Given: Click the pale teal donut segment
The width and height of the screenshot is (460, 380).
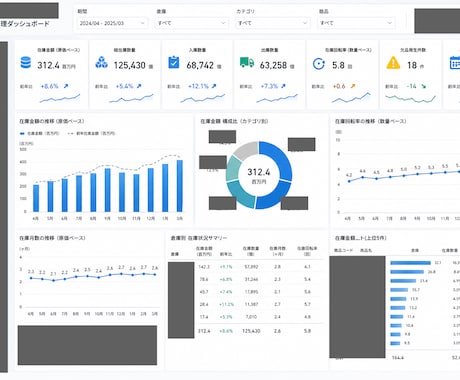Looking at the screenshot, I should (233, 168).
